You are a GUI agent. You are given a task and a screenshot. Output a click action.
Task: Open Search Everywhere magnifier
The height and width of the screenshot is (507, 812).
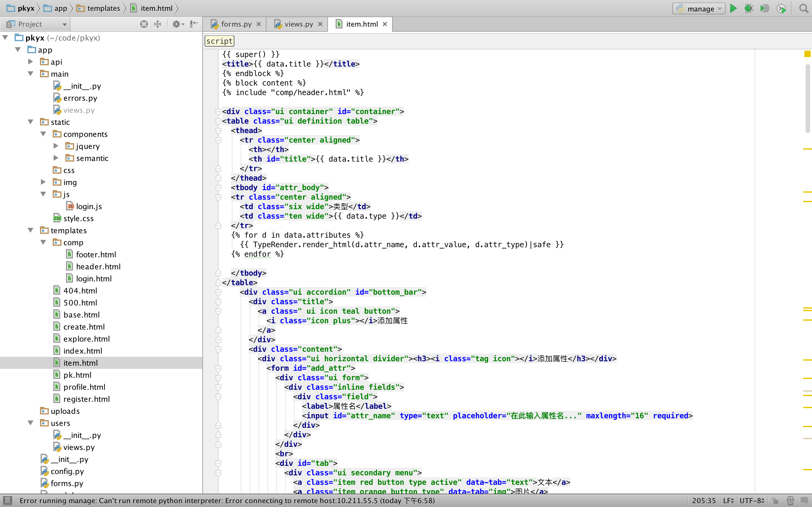tap(803, 8)
